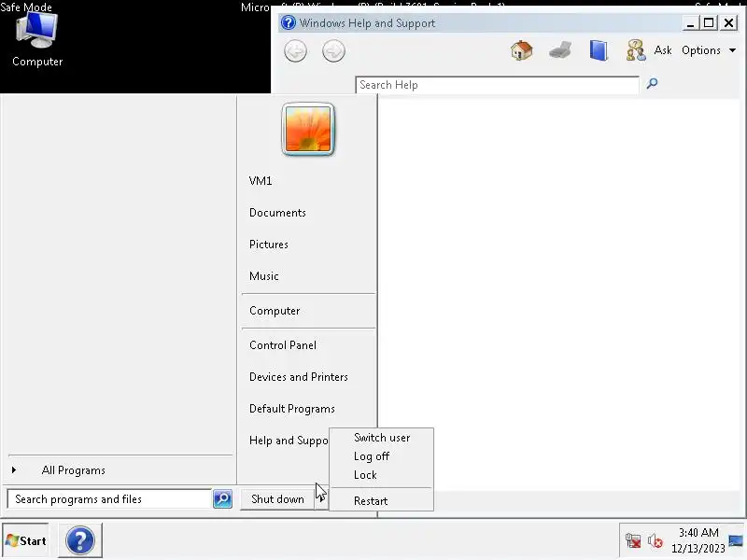Maximize the Windows Help and Support window
The image size is (747, 560).
[x=709, y=22]
